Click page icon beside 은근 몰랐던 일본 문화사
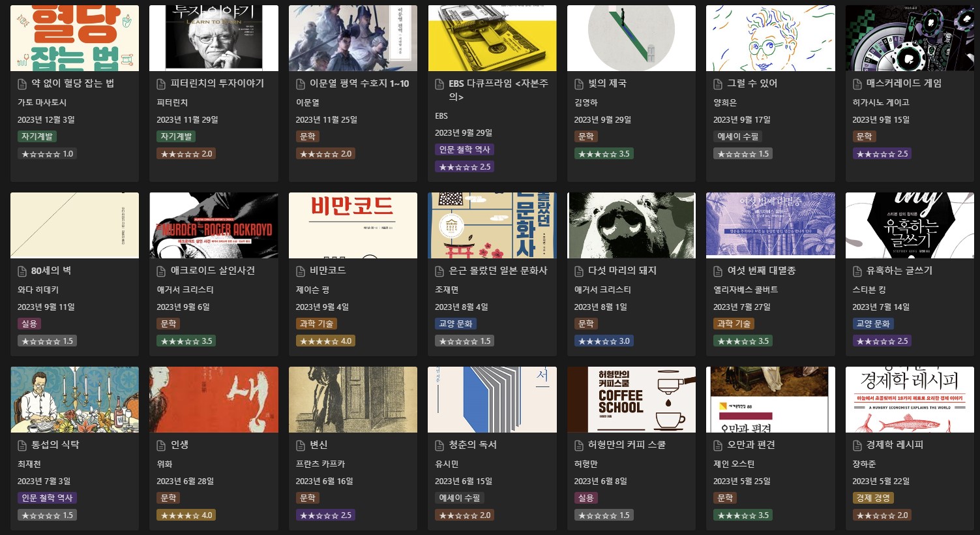980x535 pixels. (439, 271)
